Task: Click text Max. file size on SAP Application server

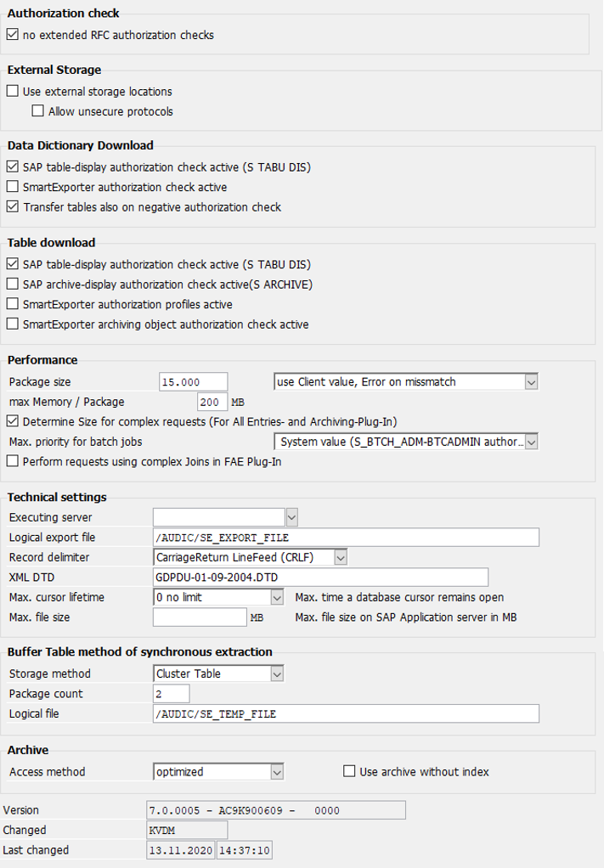Action: coord(406,617)
